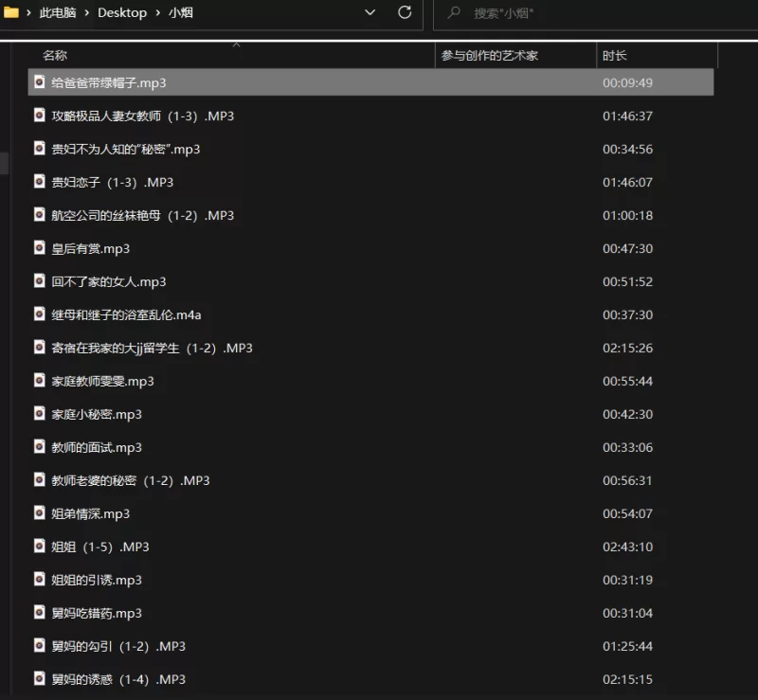Viewport: 758px width, 700px height.
Task: Click the duration value 00:55:44
Action: click(x=627, y=381)
